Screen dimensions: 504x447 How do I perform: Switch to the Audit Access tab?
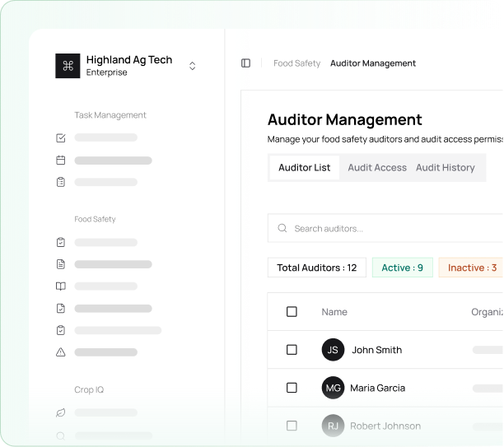(x=377, y=168)
